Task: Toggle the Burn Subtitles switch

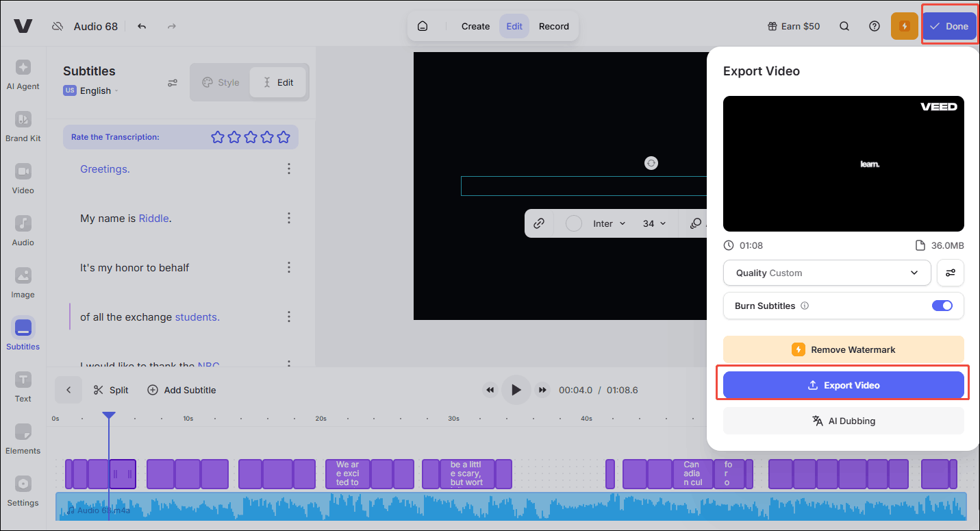Action: pyautogui.click(x=942, y=306)
